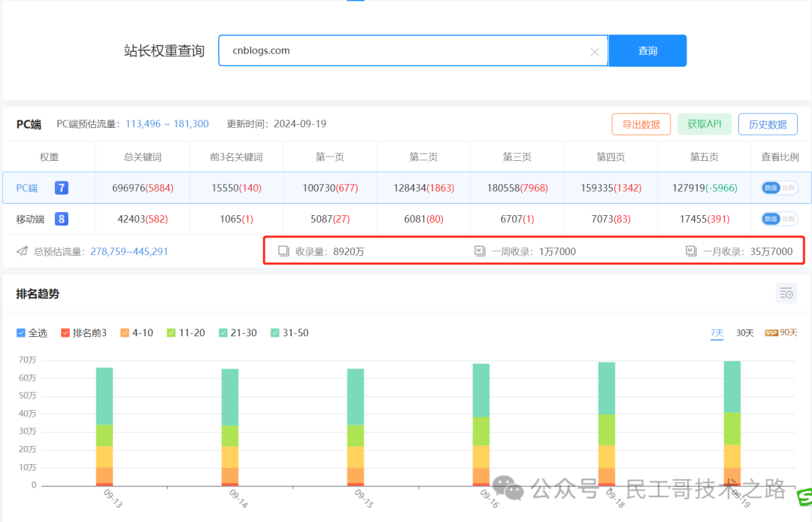Click 移动端 third page 6707(1)
The image size is (812, 522).
[517, 219]
